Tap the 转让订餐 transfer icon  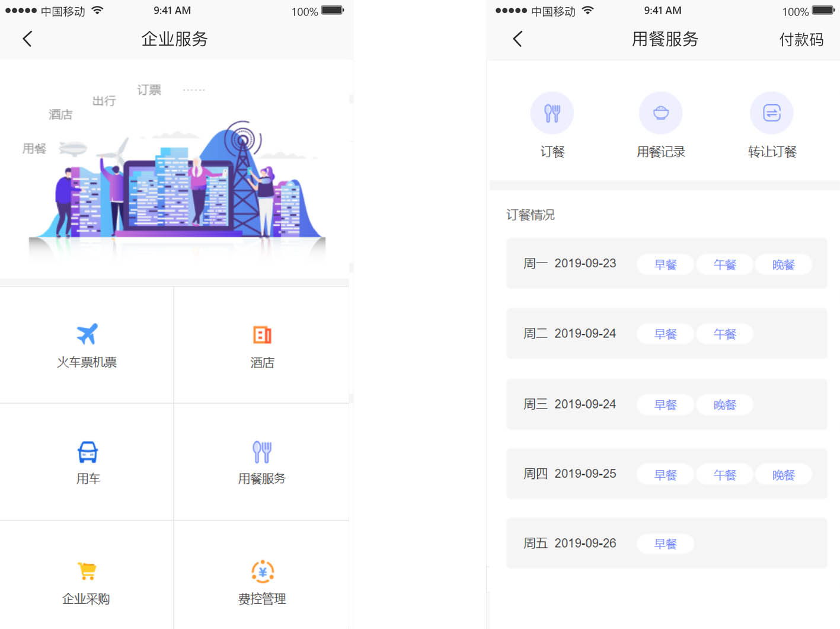point(772,113)
